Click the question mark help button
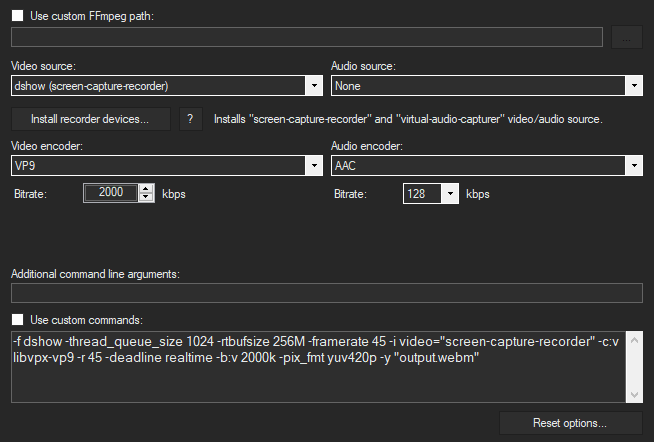The image size is (654, 442). click(192, 119)
